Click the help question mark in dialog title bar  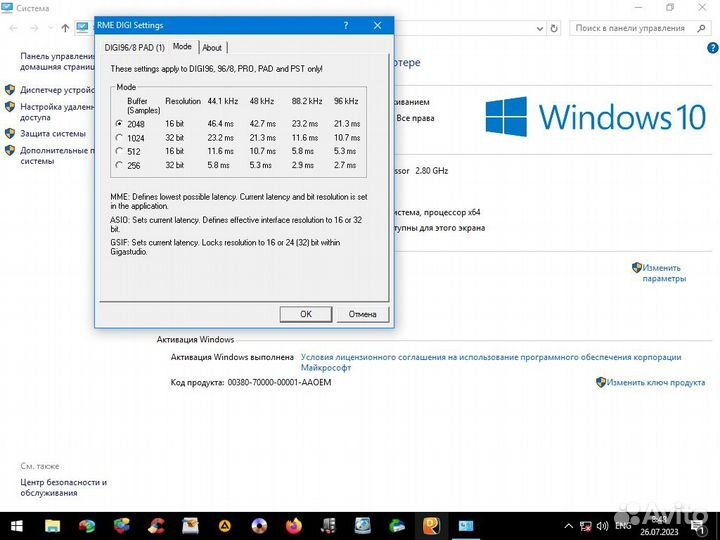coord(345,25)
